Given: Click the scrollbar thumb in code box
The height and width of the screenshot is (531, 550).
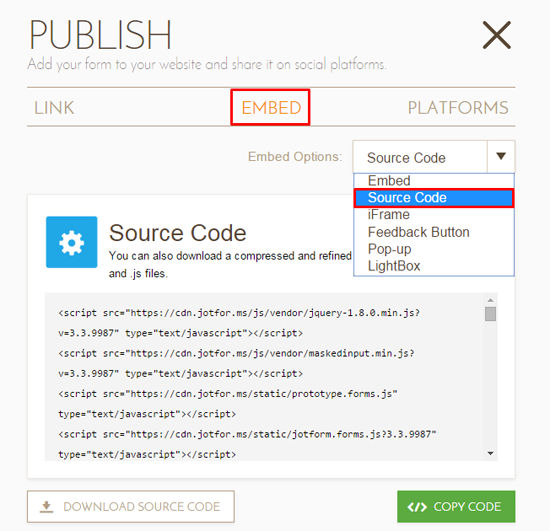Looking at the screenshot, I should pos(490,314).
